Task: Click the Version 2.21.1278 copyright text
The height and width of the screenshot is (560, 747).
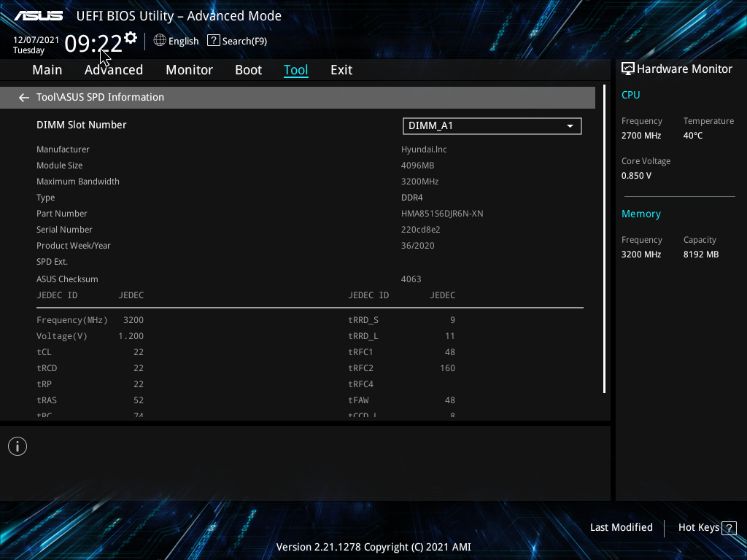Action: tap(373, 547)
